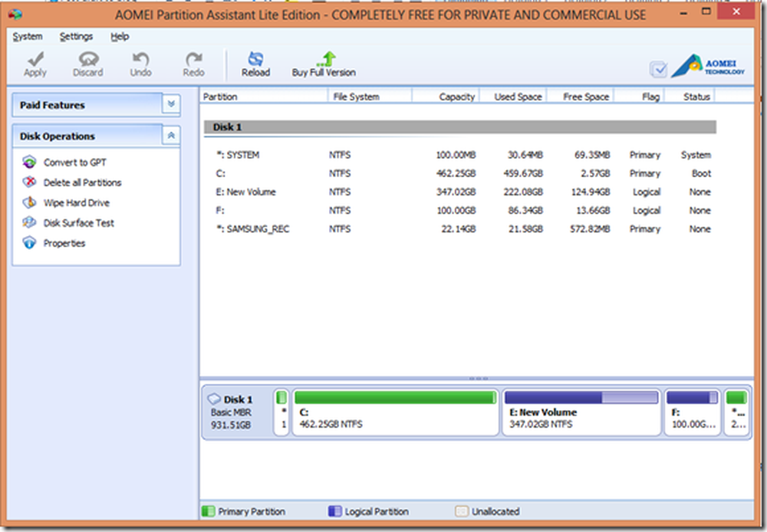
Task: Click Wipe Hard Drive link
Action: coord(76,202)
